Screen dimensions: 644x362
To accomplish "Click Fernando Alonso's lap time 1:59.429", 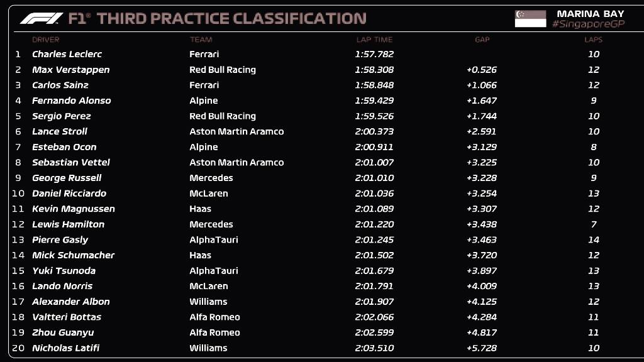I will tap(374, 101).
